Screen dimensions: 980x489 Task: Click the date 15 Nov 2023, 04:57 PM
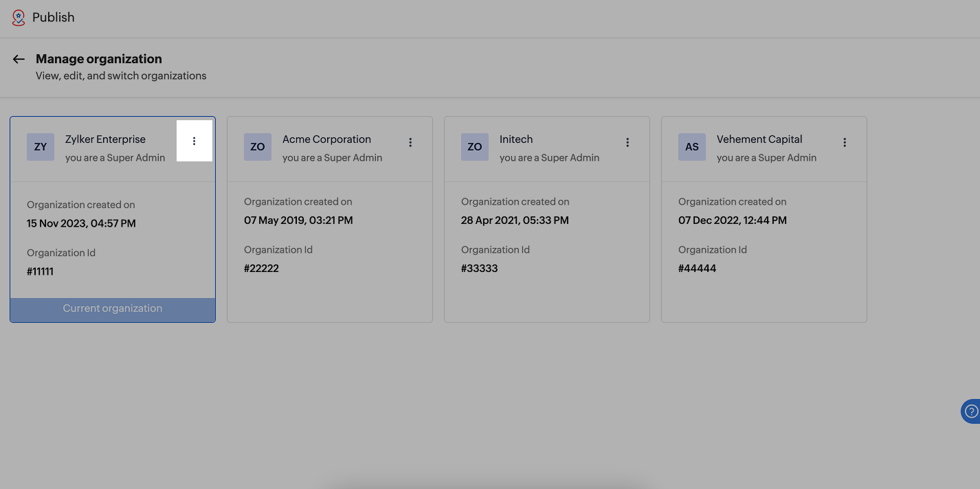pos(81,223)
